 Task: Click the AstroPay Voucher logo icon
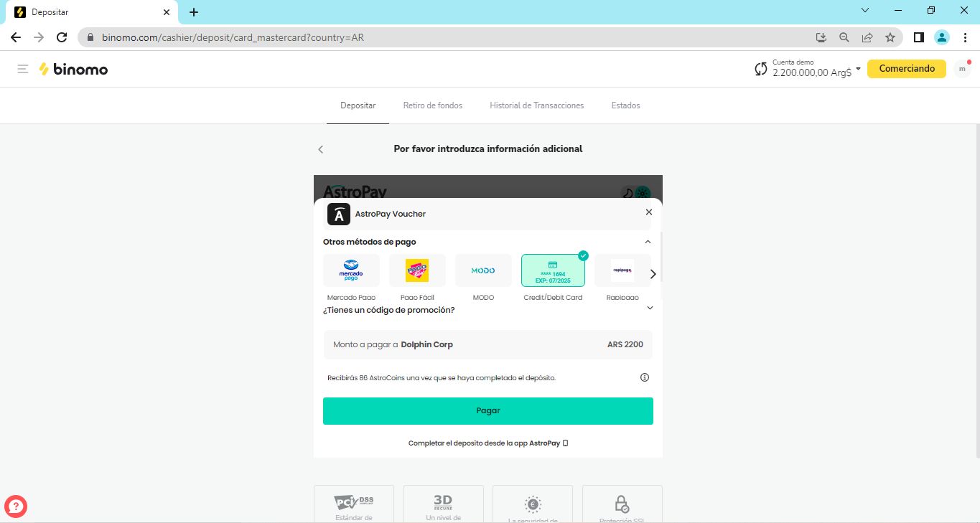coord(339,215)
